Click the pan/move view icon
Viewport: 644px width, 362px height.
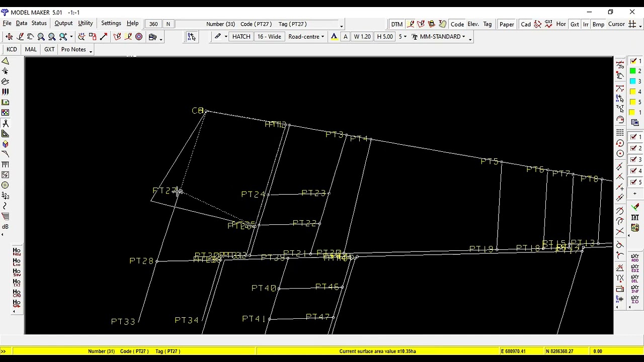(x=9, y=37)
